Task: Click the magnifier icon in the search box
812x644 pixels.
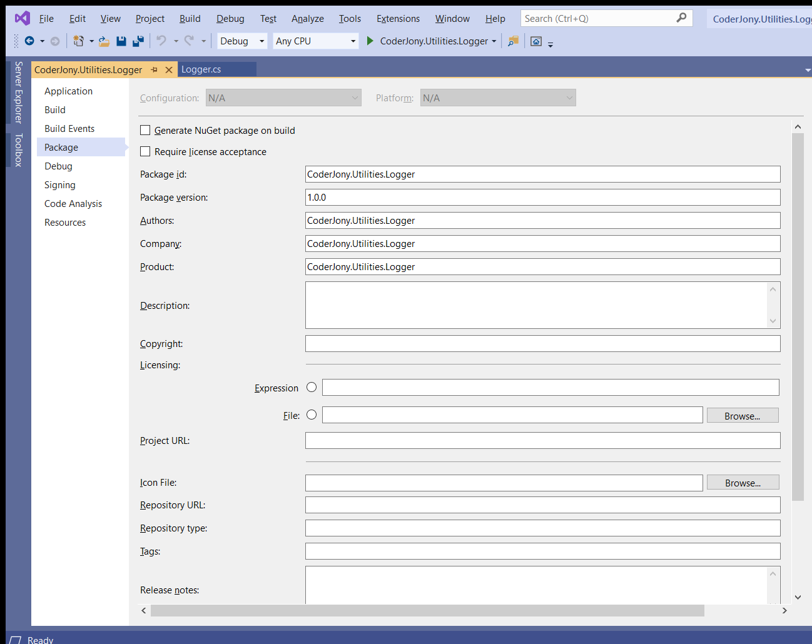Action: [681, 18]
